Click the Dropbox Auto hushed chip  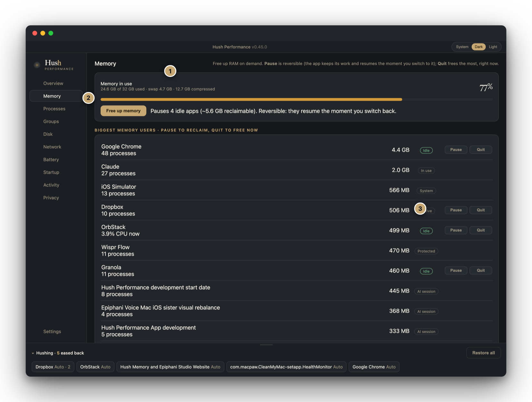[53, 367]
